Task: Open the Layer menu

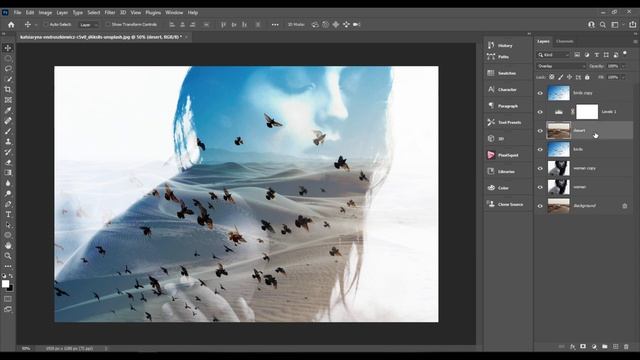Action: (x=62, y=13)
